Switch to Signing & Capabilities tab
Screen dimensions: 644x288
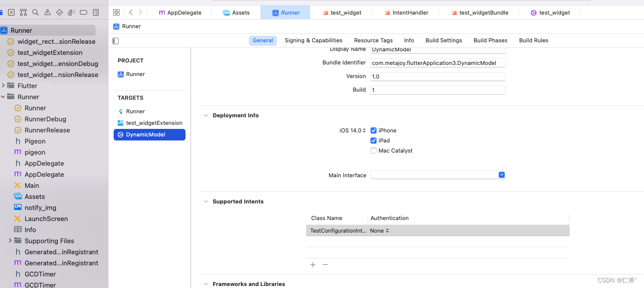click(313, 40)
